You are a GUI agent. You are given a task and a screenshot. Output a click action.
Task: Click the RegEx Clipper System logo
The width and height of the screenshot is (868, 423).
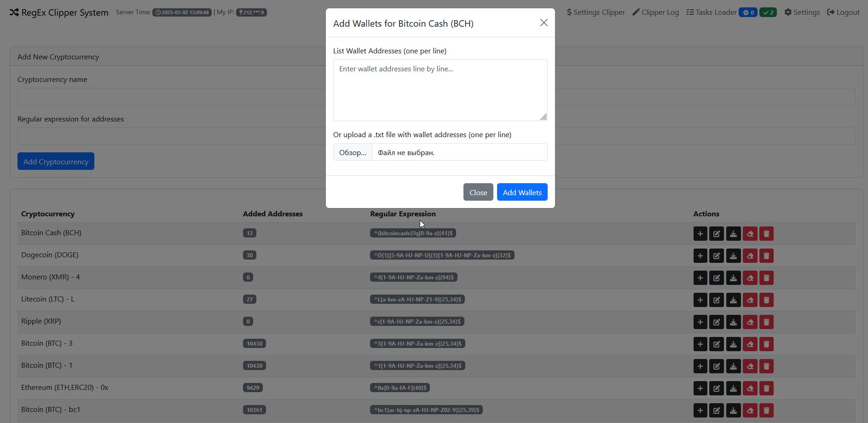(59, 12)
